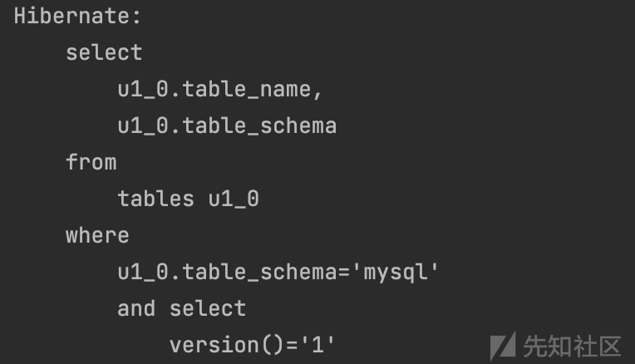Screen dimensions: 635x364
Task: Click the u1_0.table_name, column line
Action: coord(220,89)
